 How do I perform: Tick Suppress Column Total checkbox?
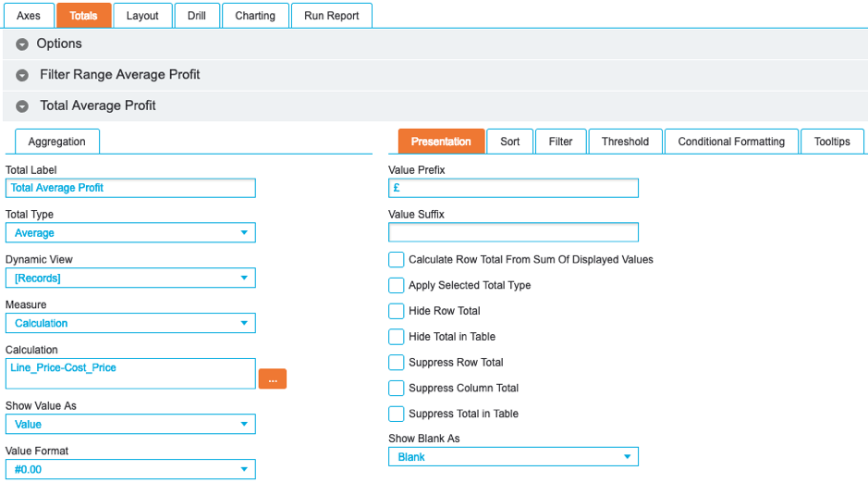(x=397, y=389)
